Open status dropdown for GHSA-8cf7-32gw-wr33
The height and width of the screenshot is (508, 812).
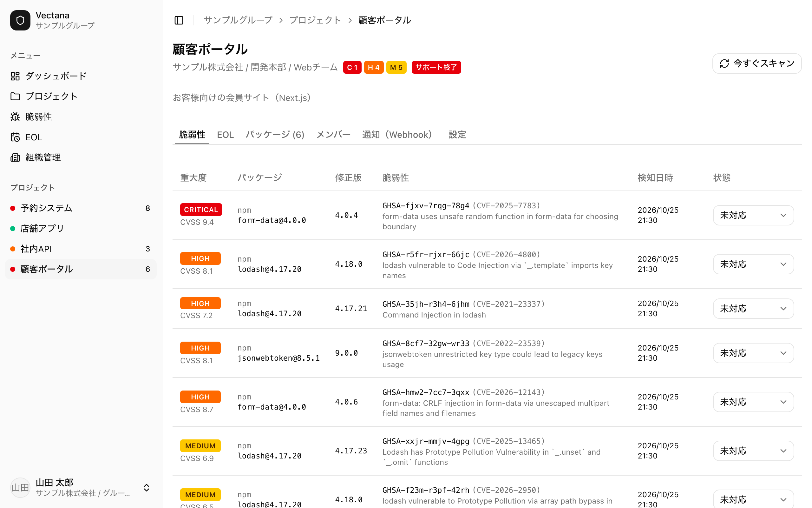[x=753, y=353]
